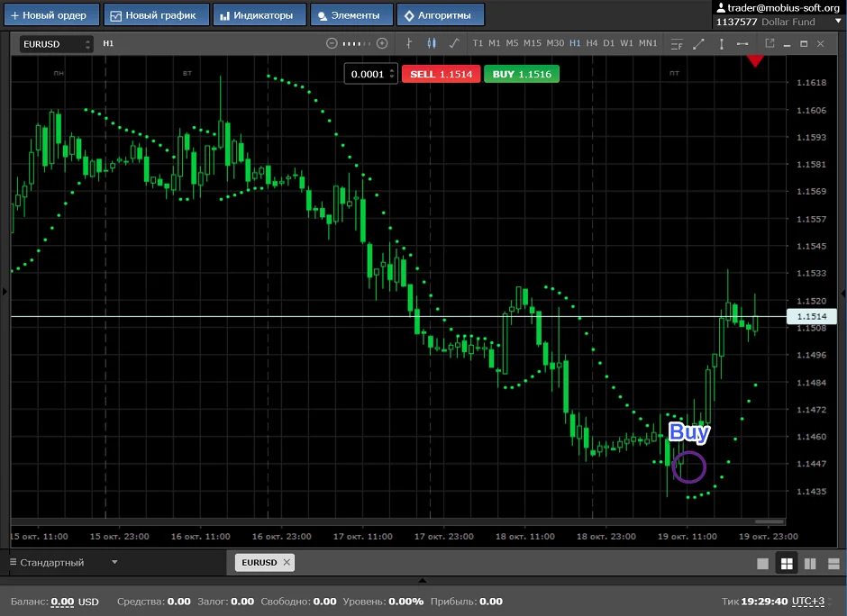The width and height of the screenshot is (847, 616).
Task: Switch to candlestick chart type
Action: coord(431,43)
